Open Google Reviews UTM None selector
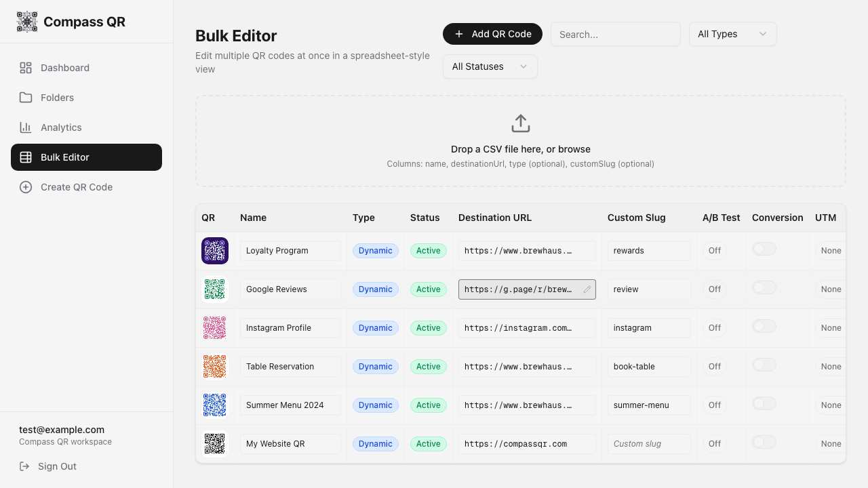868x488 pixels. 831,289
